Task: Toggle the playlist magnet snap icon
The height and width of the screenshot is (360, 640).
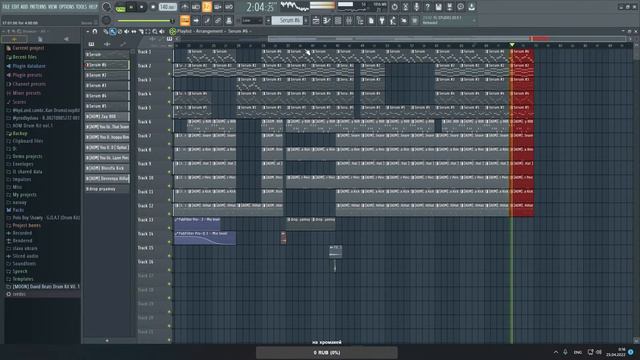Action: click(x=95, y=31)
